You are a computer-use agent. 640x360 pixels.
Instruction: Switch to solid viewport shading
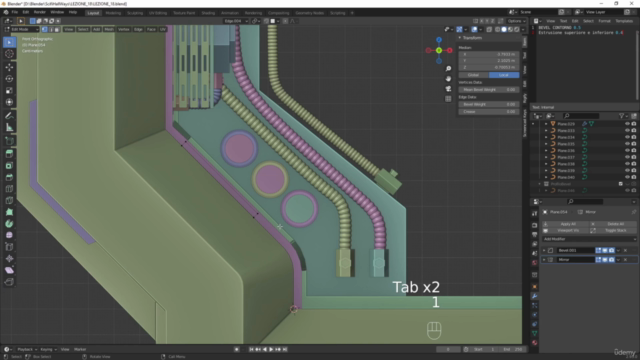pos(504,29)
